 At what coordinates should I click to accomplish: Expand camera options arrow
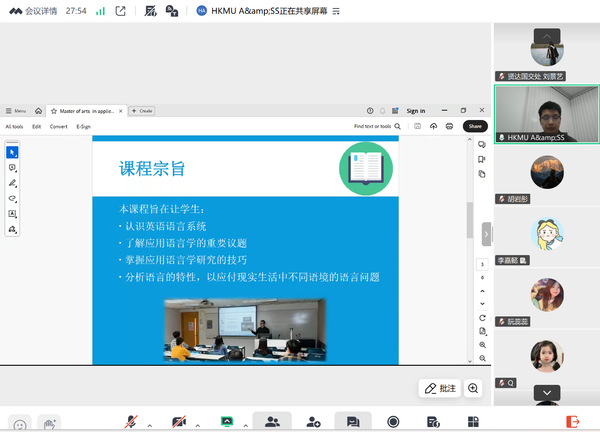[x=197, y=424]
